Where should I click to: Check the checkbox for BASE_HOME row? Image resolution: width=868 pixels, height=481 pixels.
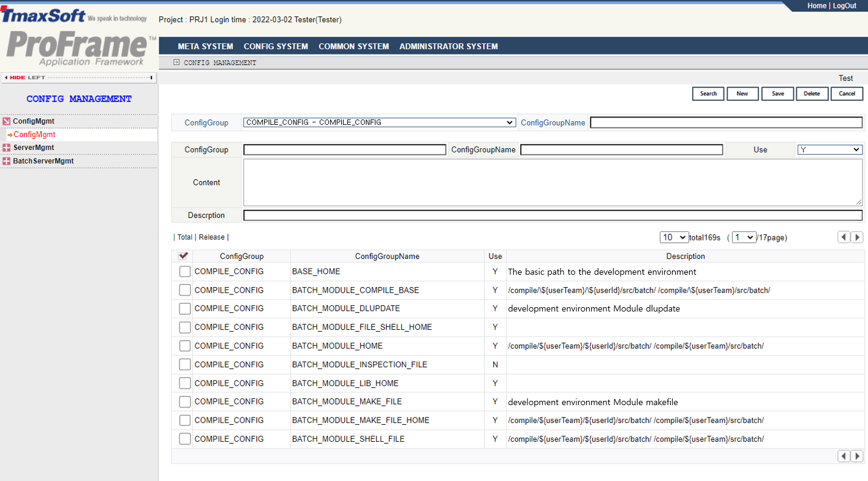tap(184, 271)
